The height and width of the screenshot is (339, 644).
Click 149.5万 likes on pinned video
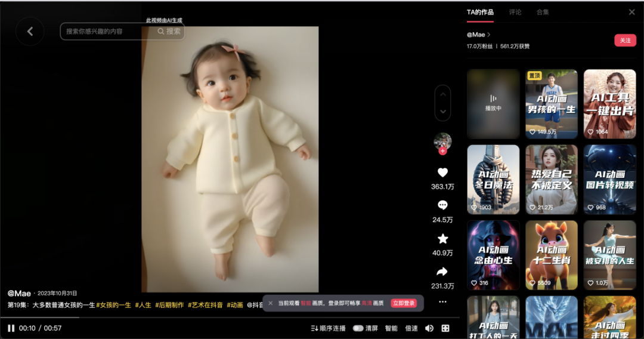coord(543,132)
